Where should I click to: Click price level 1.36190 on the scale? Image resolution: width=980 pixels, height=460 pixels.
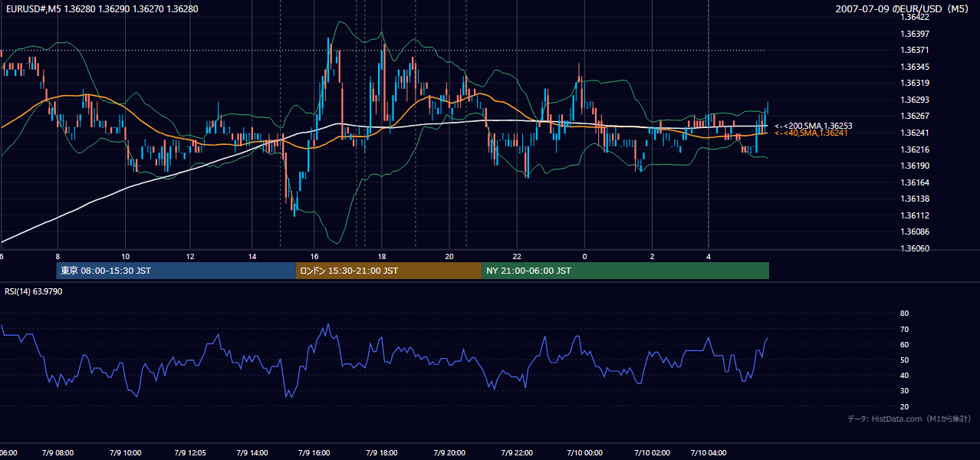click(916, 166)
